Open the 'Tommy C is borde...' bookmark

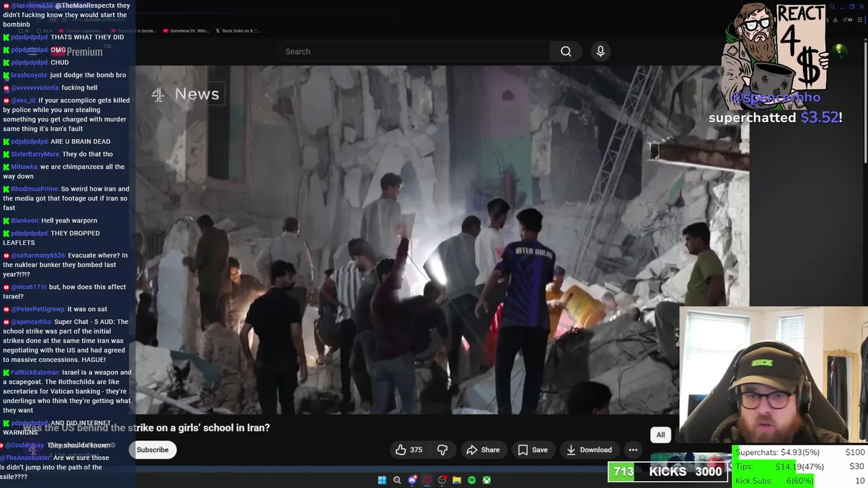(x=133, y=30)
